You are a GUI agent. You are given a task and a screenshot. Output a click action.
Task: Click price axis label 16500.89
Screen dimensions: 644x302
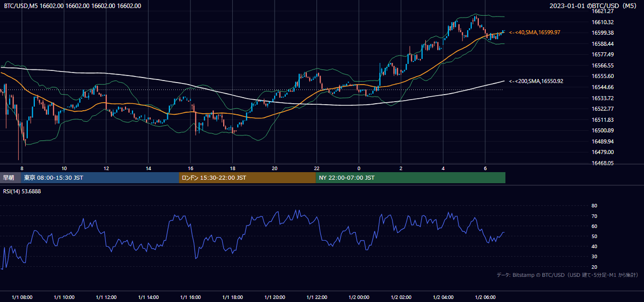[x=603, y=130]
